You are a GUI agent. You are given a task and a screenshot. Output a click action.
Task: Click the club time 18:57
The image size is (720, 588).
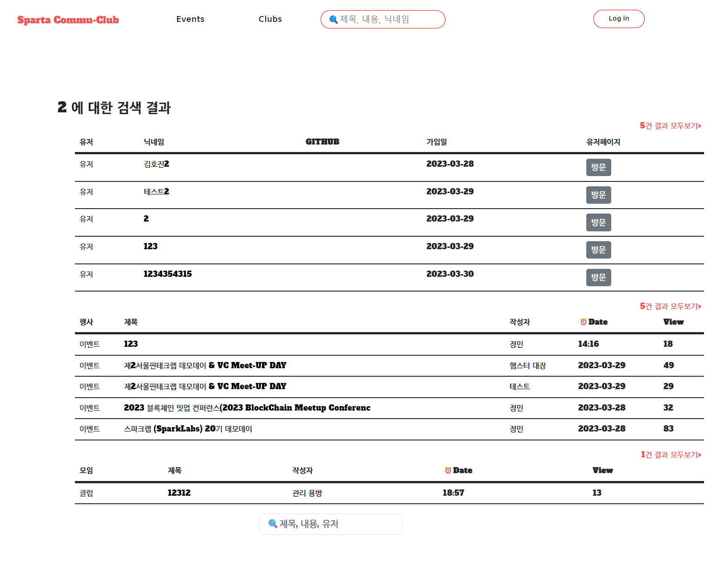[453, 493]
